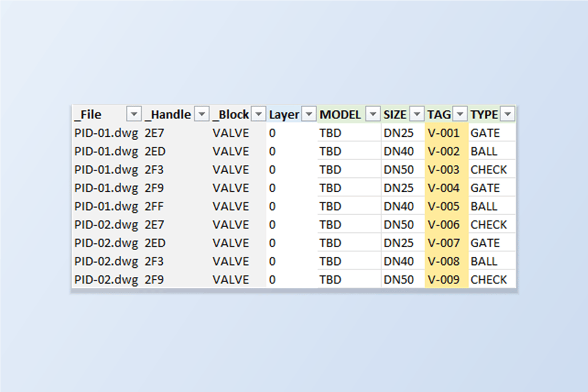Select the Layer header cell
The image size is (588, 392).
(x=292, y=114)
